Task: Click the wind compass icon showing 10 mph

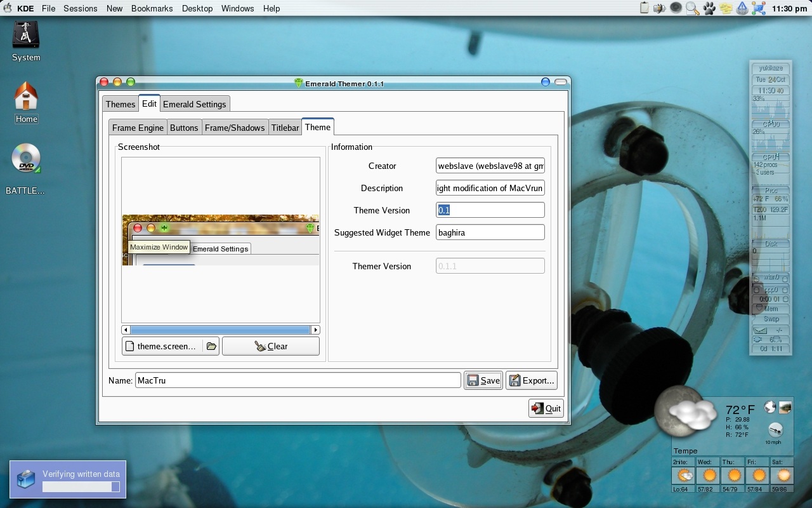Action: point(775,429)
